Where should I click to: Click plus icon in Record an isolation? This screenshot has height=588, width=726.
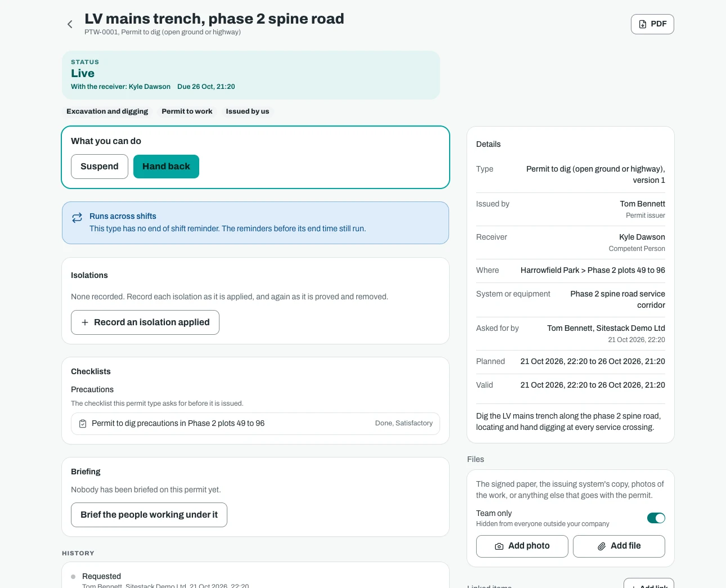point(85,322)
